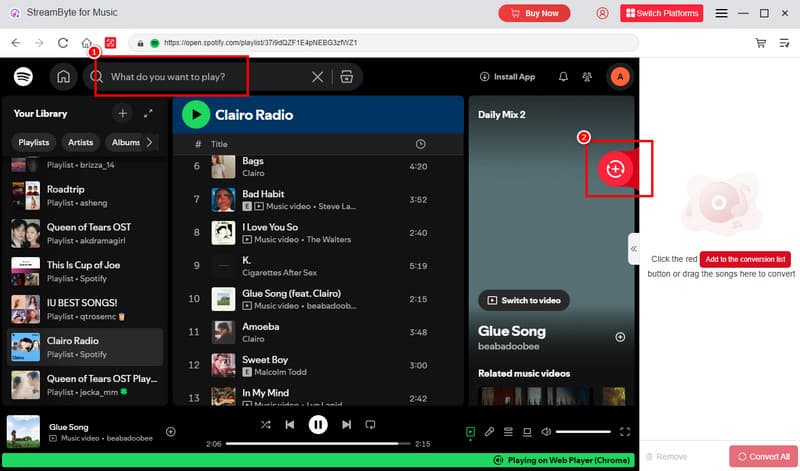This screenshot has width=800, height=471.
Task: Select track 11 'Amoeba'
Action: coord(318,332)
